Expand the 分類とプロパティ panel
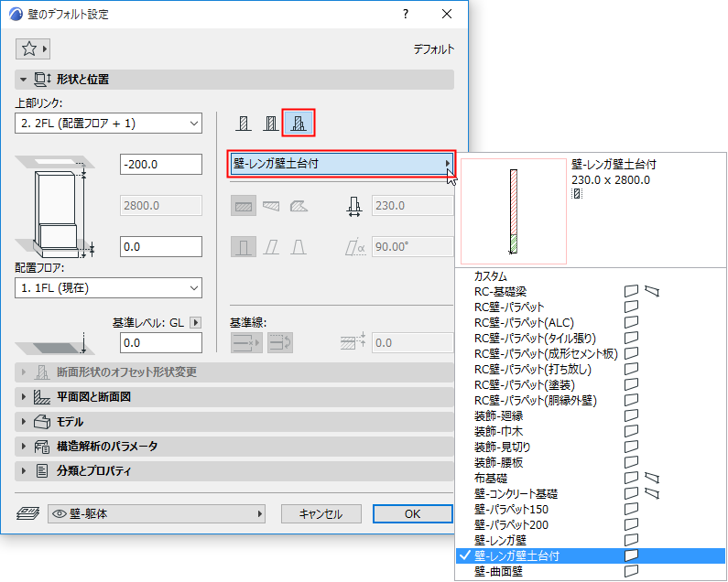 coord(234,470)
